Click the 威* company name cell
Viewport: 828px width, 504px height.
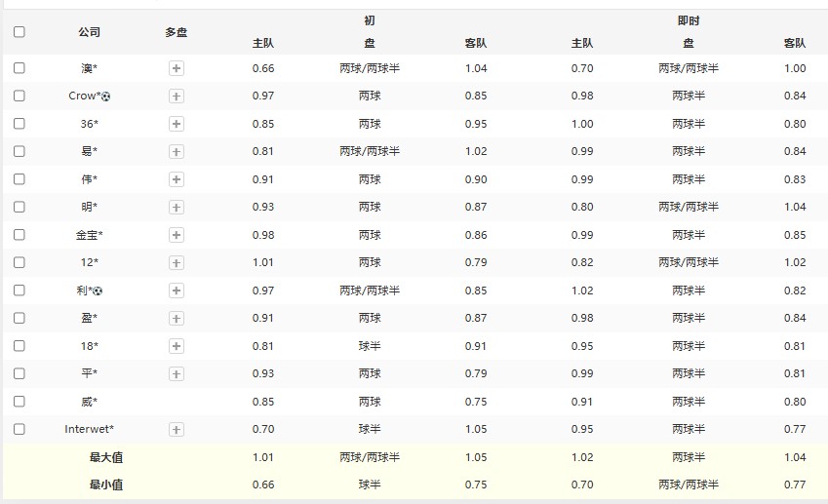[90, 402]
